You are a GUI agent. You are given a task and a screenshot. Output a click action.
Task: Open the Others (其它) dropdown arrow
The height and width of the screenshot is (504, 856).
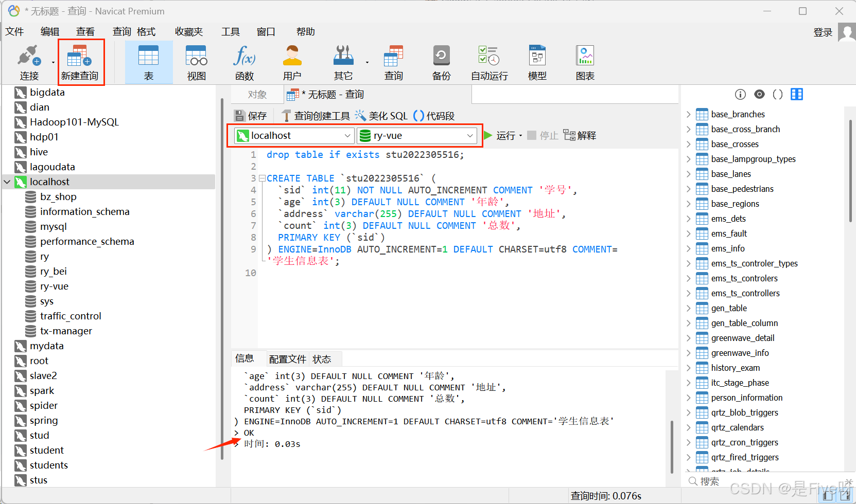(367, 63)
